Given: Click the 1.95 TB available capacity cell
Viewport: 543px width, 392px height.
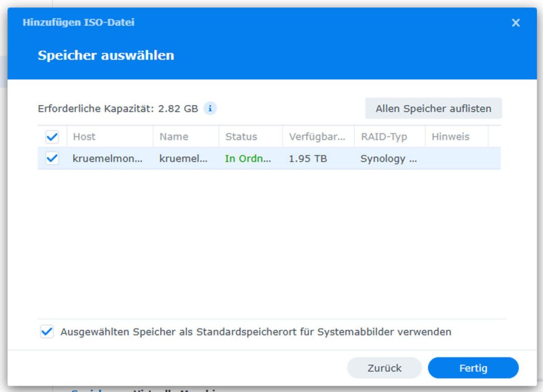Looking at the screenshot, I should (x=308, y=159).
